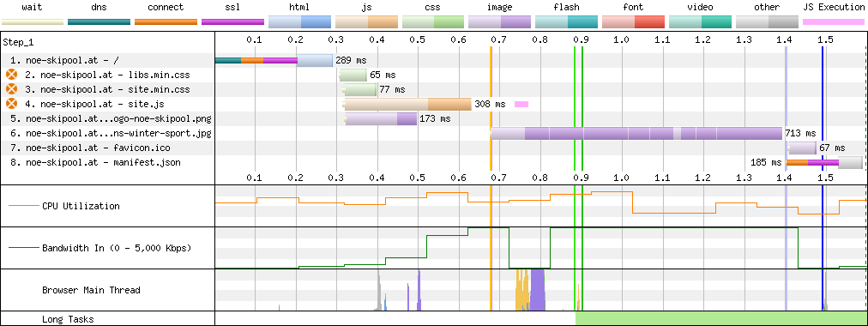Select the ns-winter-sport.jpg request label
Screen dimensions: 868x326
click(111, 133)
